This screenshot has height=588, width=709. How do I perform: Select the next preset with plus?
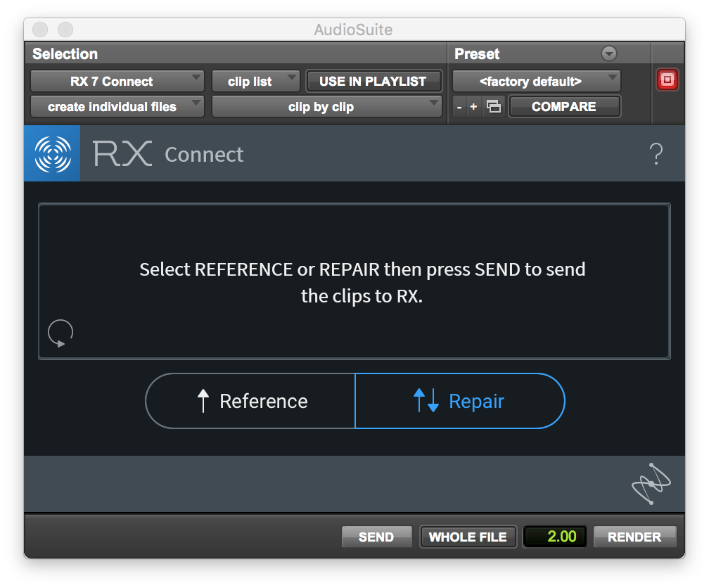pos(473,107)
